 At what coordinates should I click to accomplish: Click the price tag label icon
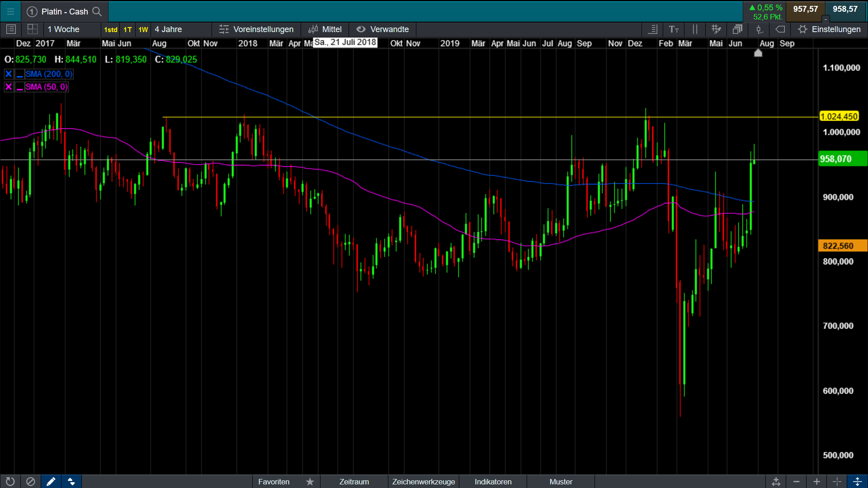tap(780, 29)
